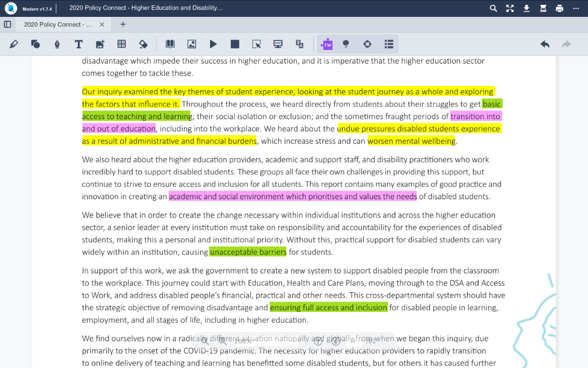Open the three-dot overflow menu
Screen dimensions: 588x368
point(576,8)
